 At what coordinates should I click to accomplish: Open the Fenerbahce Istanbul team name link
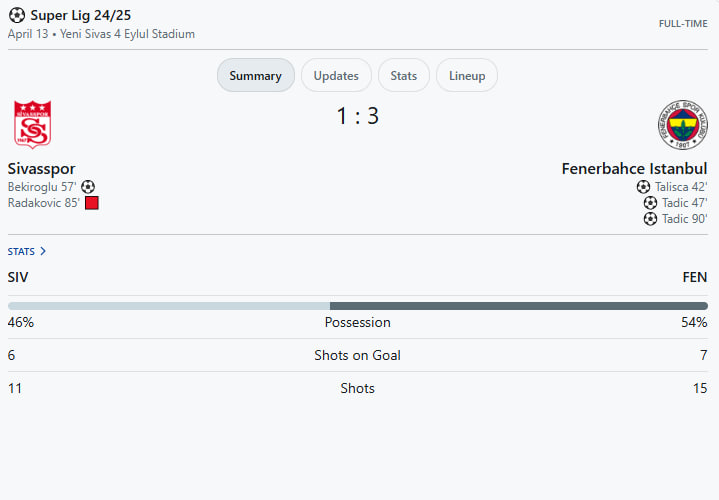click(x=634, y=169)
